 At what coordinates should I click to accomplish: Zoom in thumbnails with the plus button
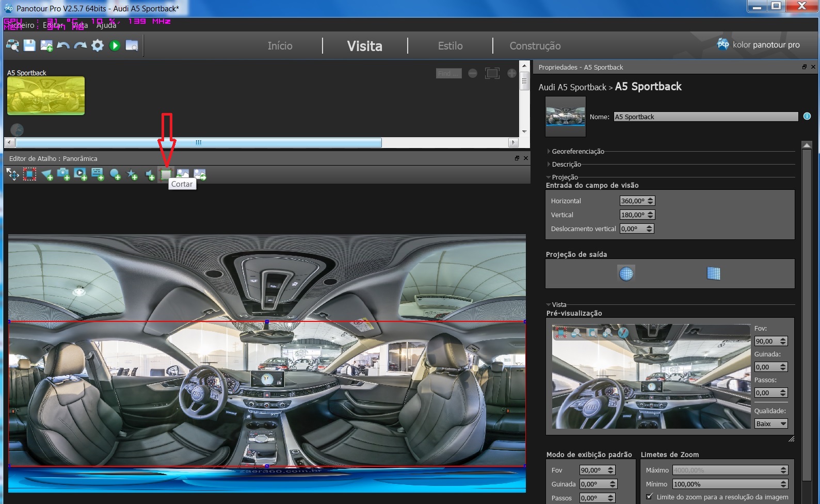(511, 73)
